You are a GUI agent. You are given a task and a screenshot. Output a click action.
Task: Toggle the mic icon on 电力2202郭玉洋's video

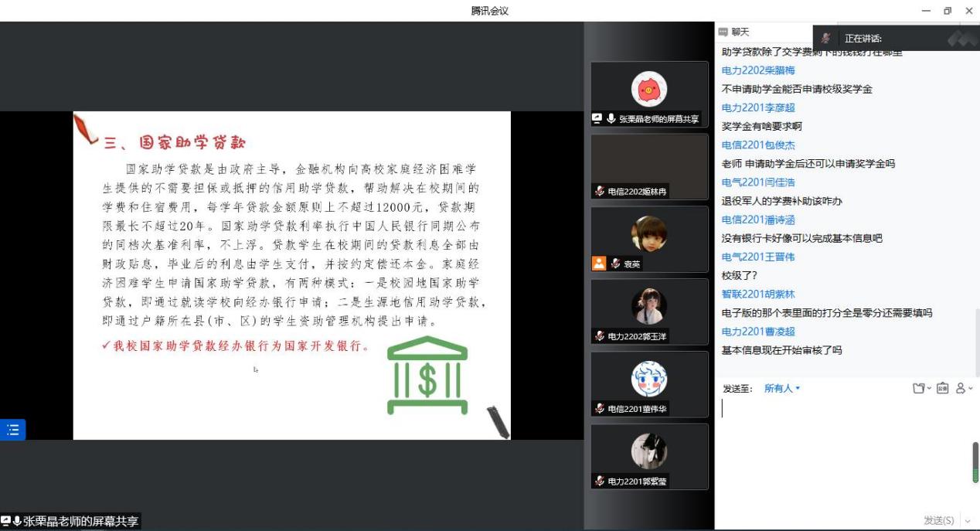[601, 335]
